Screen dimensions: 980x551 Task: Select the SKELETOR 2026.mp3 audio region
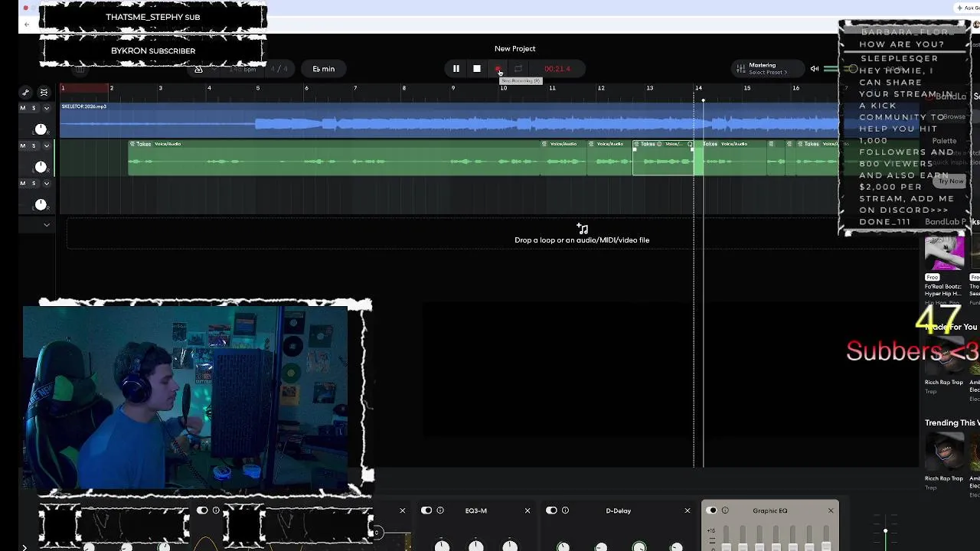pos(449,120)
